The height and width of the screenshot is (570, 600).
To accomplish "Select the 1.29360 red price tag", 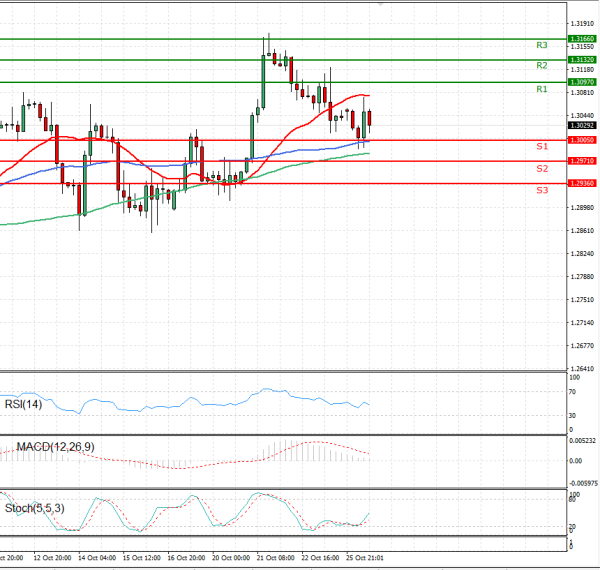I will tap(581, 183).
